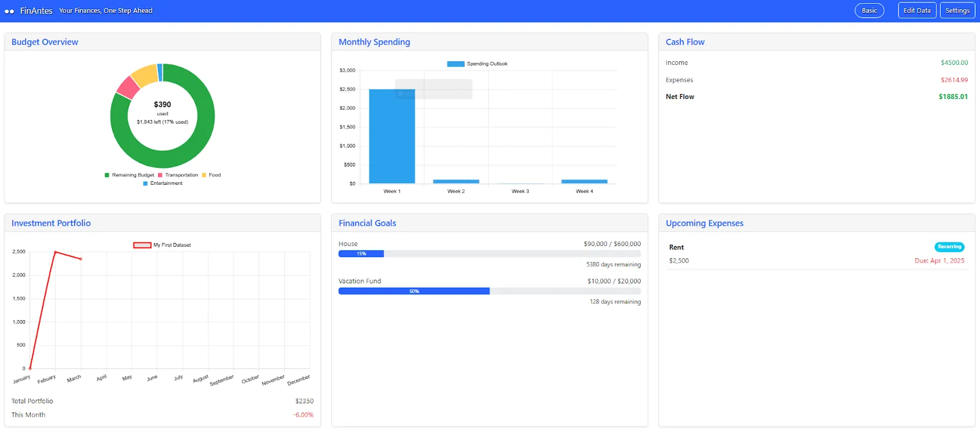Screen dimensions: 980x437
Task: Hide the Food legend category
Action: tap(211, 175)
